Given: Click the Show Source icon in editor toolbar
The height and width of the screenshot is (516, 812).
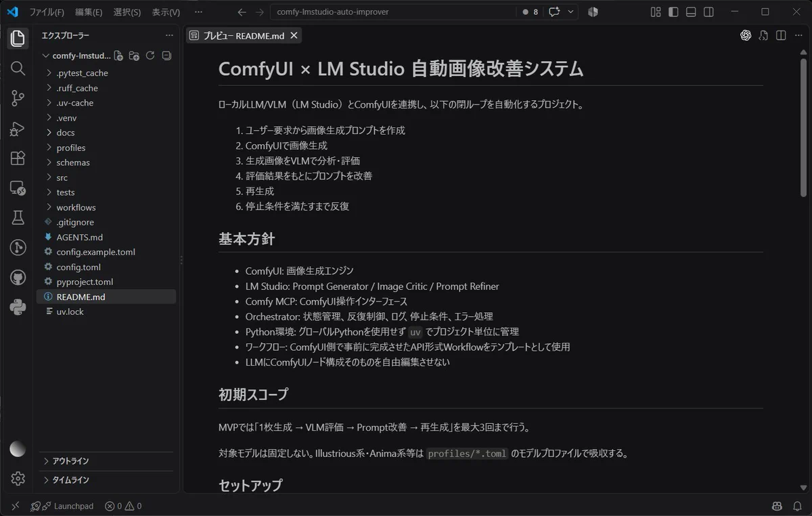Looking at the screenshot, I should [763, 36].
